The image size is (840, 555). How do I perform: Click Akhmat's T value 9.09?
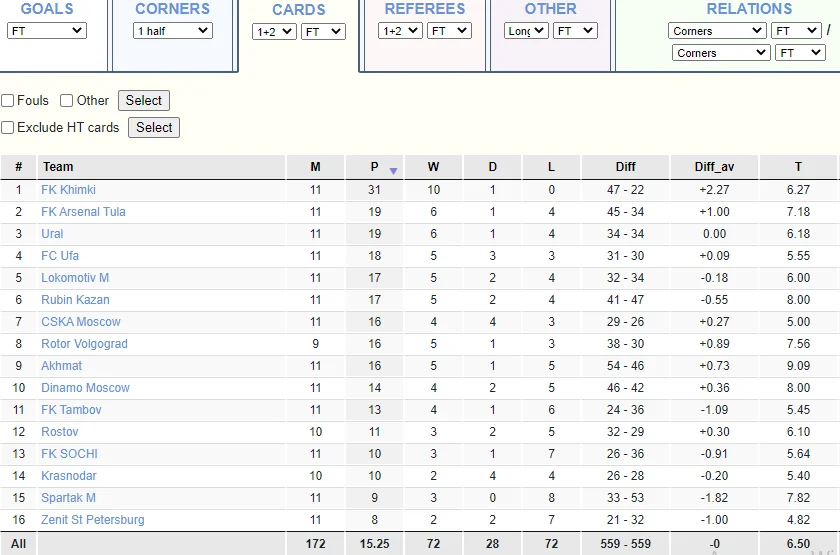(798, 365)
